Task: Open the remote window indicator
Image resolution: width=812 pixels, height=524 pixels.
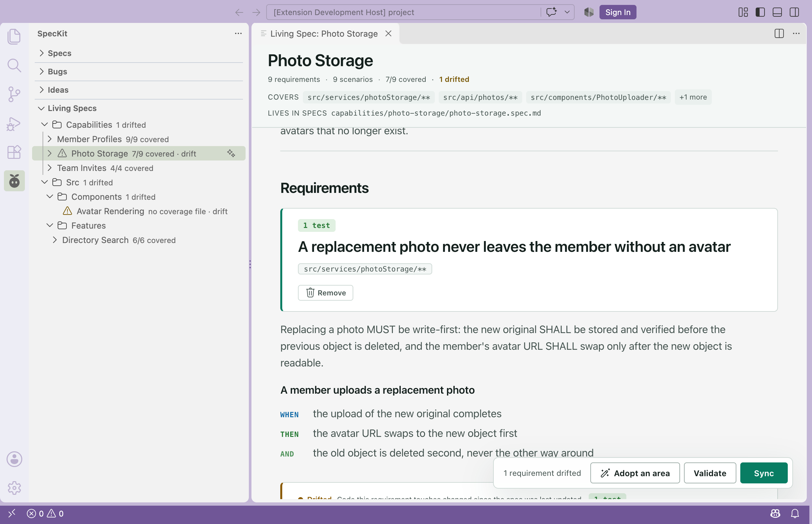Action: [x=12, y=514]
